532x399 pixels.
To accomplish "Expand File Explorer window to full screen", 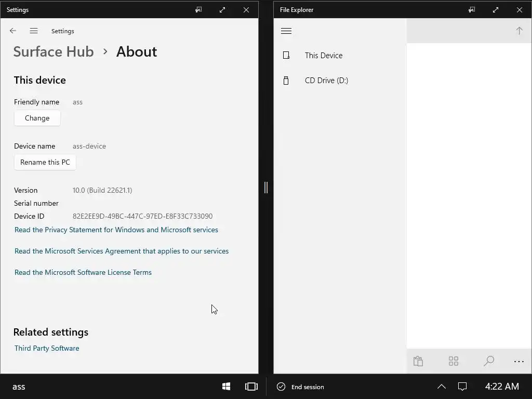I will pos(495,10).
